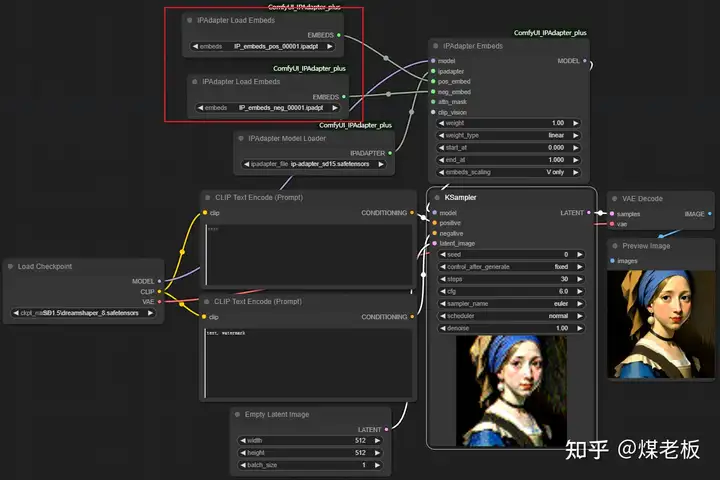Select the sampling preview image inside KSampler
The height and width of the screenshot is (480, 720).
tap(511, 391)
